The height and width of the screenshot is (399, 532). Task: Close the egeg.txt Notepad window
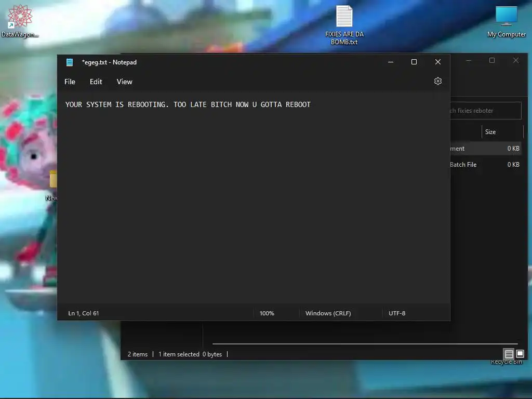[x=437, y=62]
